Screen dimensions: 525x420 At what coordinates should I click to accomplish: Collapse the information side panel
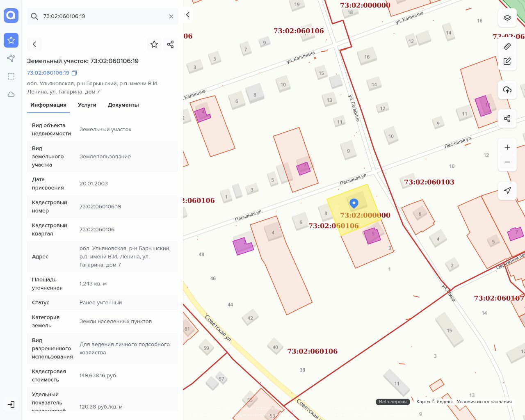pyautogui.click(x=187, y=15)
